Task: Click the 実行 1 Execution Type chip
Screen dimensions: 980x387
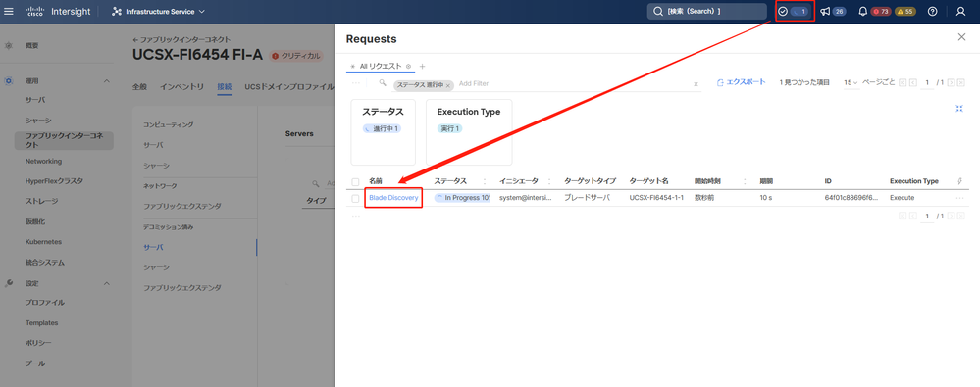Action: tap(449, 128)
